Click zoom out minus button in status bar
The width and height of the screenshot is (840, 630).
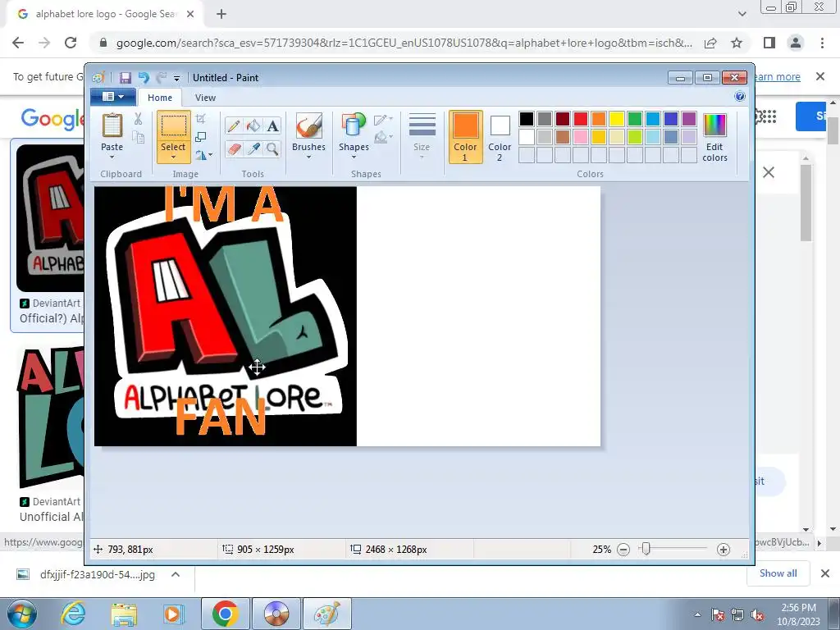[x=623, y=550]
